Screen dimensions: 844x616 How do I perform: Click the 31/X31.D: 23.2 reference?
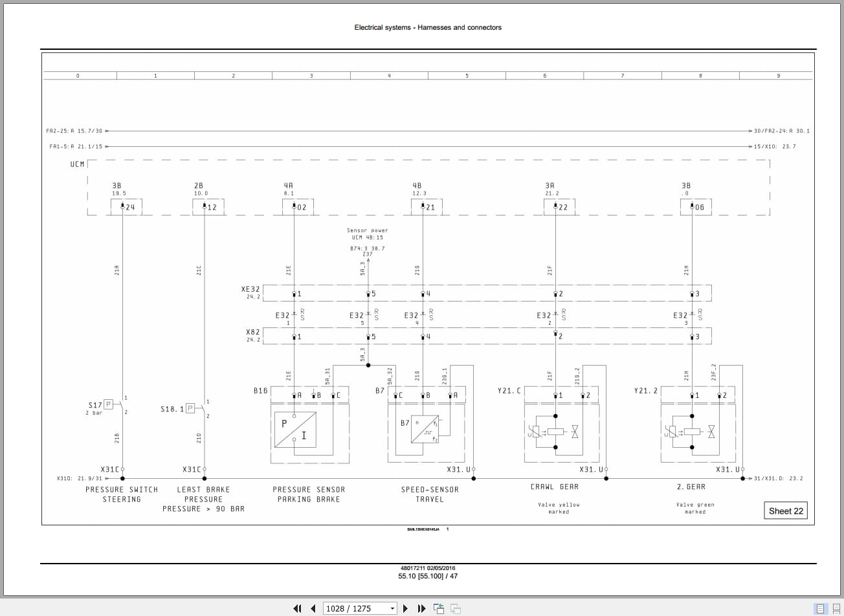(x=779, y=478)
